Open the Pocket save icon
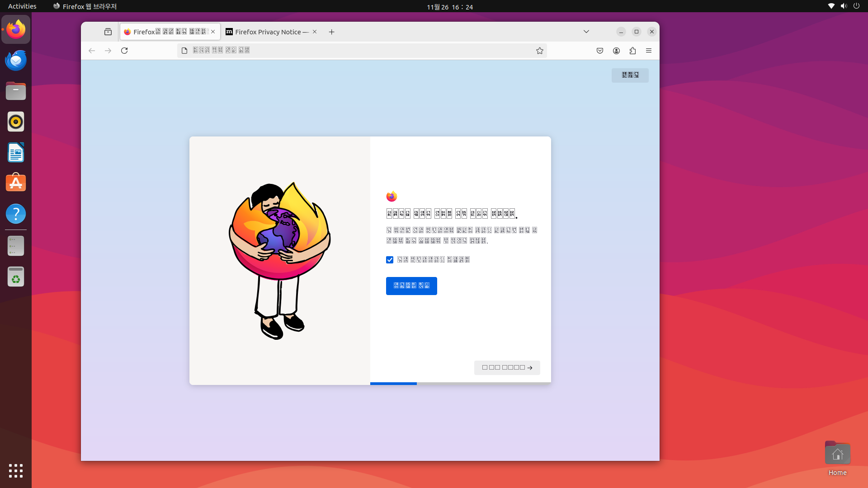This screenshot has height=488, width=868. click(x=600, y=51)
